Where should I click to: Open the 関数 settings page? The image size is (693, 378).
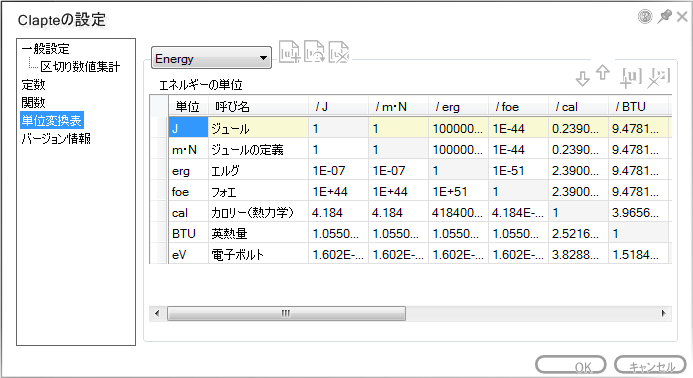click(x=33, y=103)
